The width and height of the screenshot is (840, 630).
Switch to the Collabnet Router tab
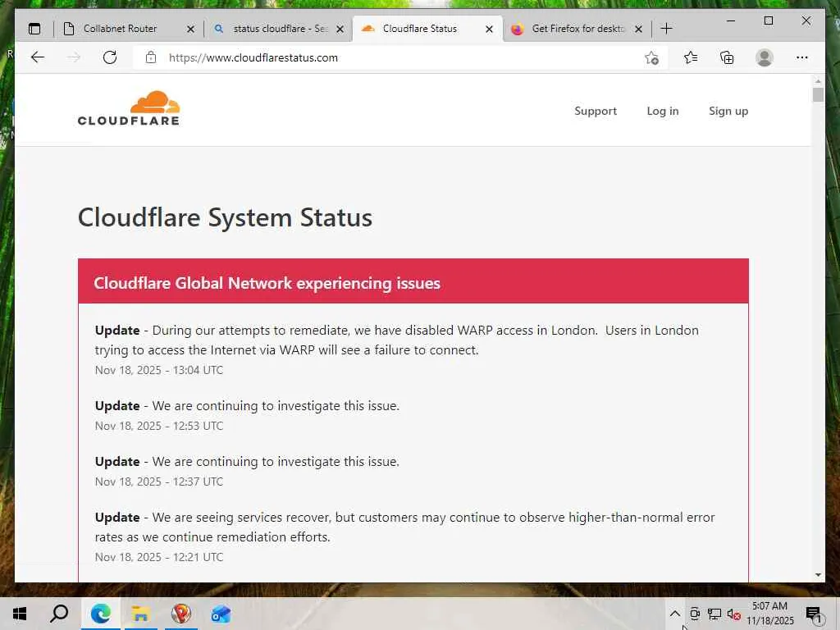pos(129,29)
